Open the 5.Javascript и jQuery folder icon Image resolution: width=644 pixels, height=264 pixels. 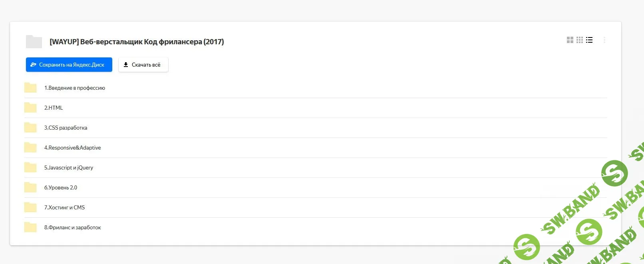[30, 167]
